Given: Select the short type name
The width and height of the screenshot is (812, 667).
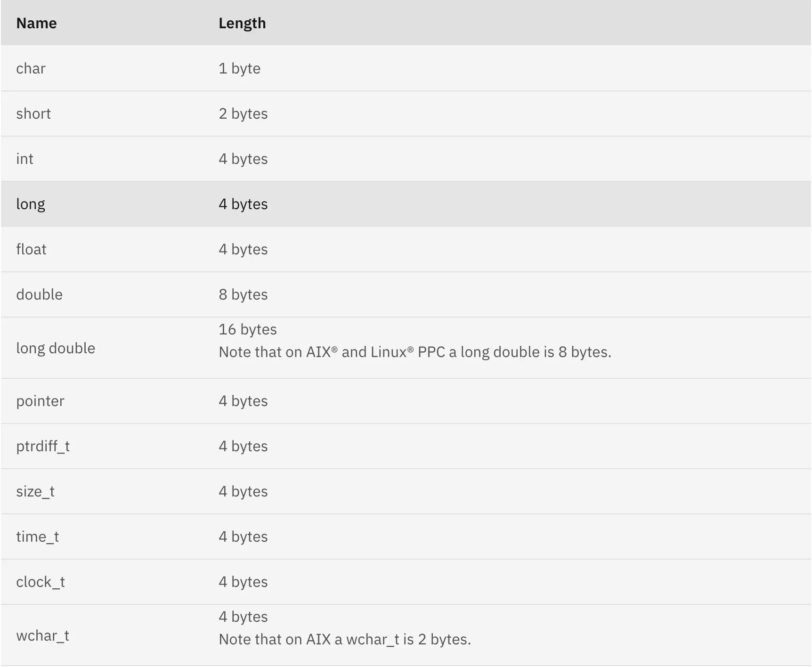Looking at the screenshot, I should (x=33, y=114).
